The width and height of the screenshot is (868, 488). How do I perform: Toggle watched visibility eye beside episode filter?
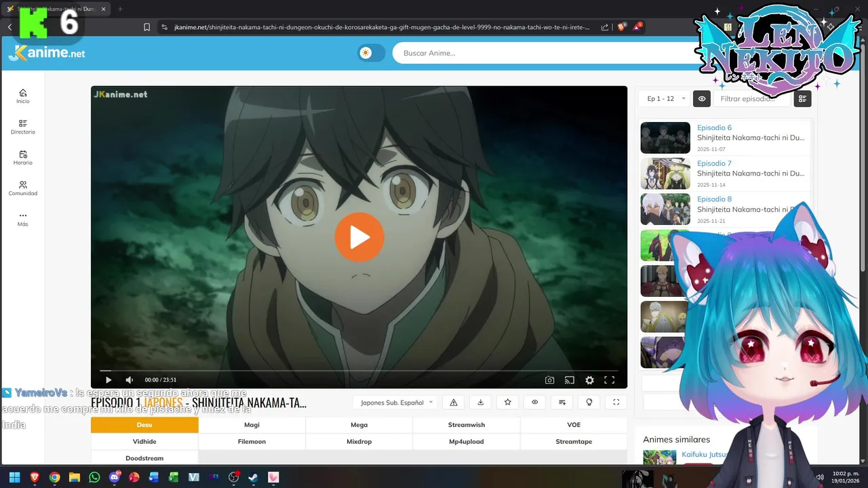click(x=702, y=99)
